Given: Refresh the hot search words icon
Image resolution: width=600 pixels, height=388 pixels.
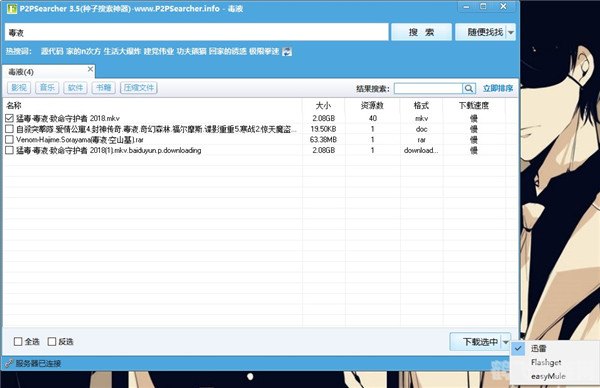Looking at the screenshot, I should tap(287, 52).
